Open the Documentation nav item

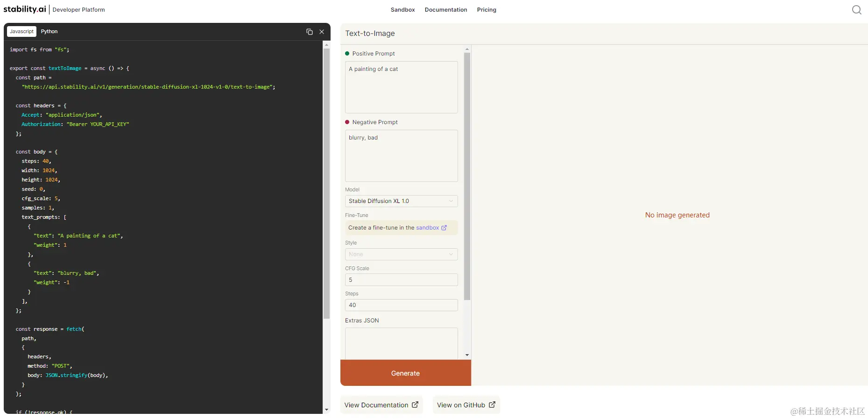point(446,10)
